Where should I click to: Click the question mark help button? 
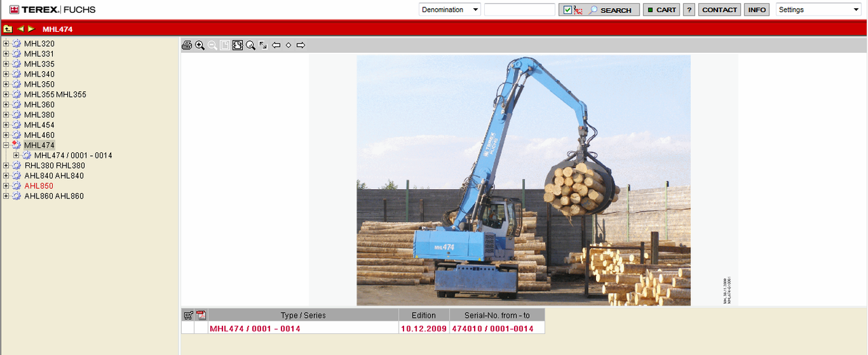click(689, 10)
